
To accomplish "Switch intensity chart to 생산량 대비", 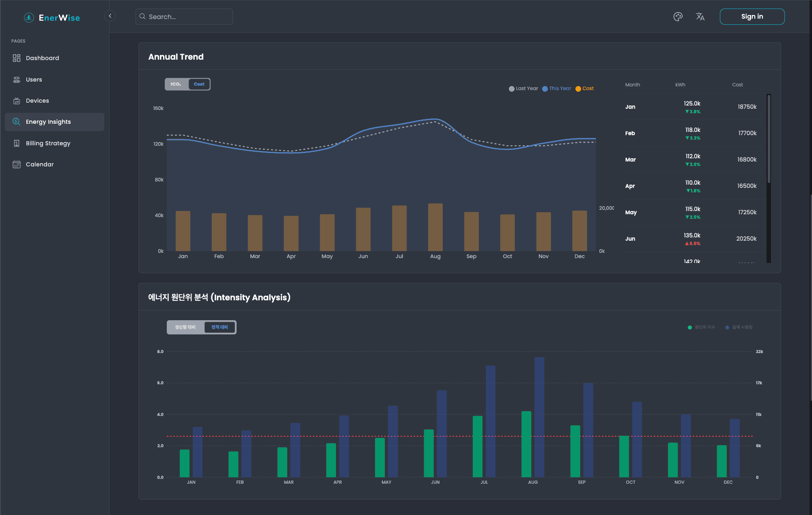I will click(185, 327).
